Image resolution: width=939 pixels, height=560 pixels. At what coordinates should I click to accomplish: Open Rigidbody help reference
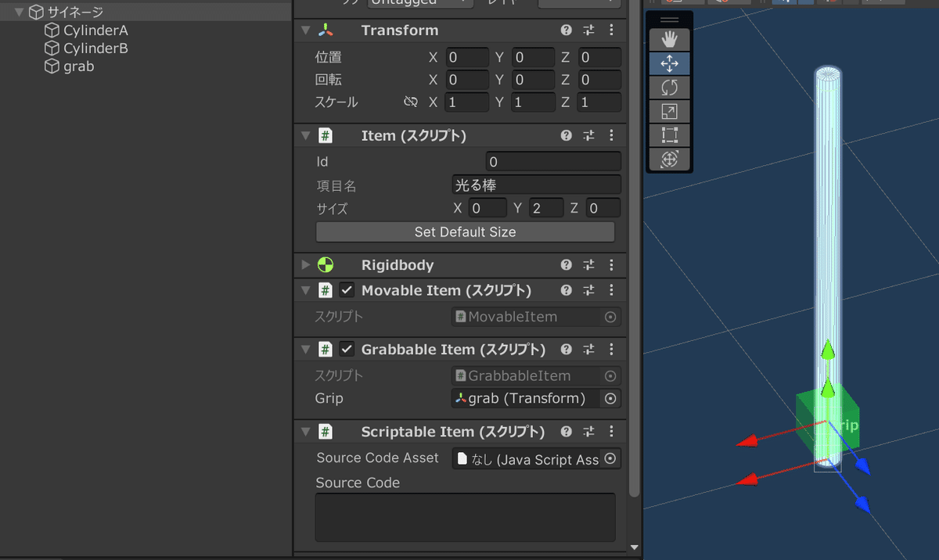click(567, 265)
